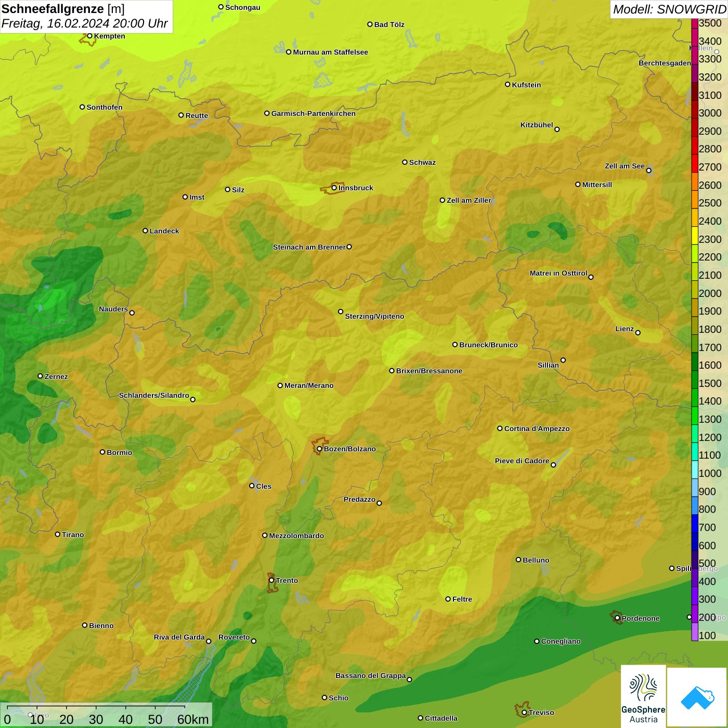728x728 pixels.
Task: Click the 1500 legend value
Action: (x=710, y=383)
